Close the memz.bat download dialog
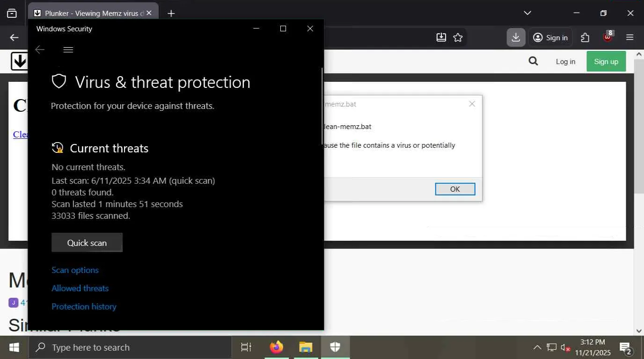 [x=472, y=104]
